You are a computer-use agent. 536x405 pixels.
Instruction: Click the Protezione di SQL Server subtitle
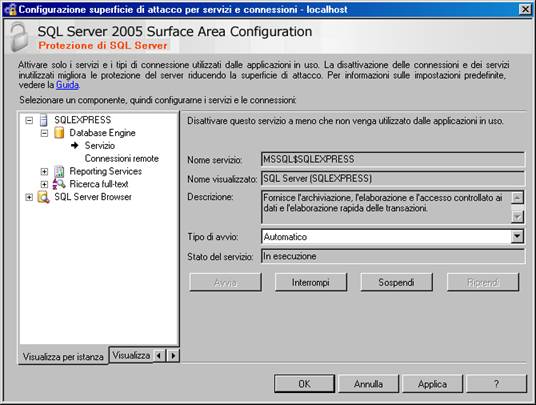pyautogui.click(x=103, y=45)
